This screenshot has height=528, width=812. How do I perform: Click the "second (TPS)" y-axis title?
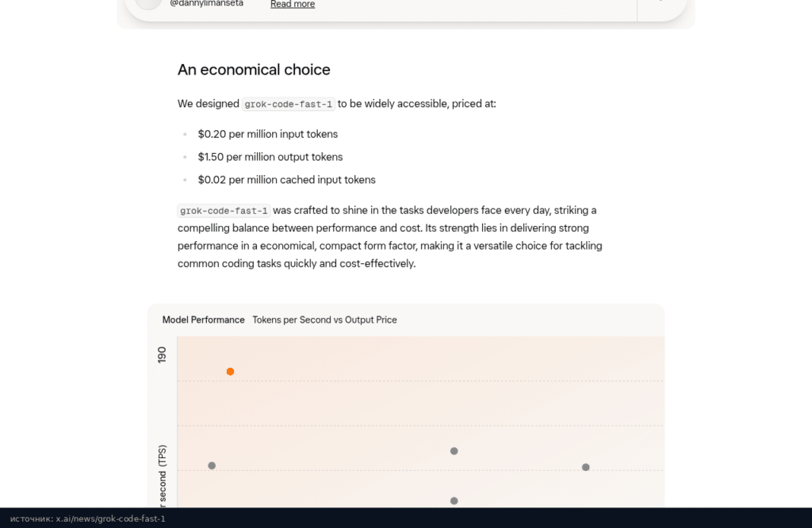pyautogui.click(x=163, y=473)
